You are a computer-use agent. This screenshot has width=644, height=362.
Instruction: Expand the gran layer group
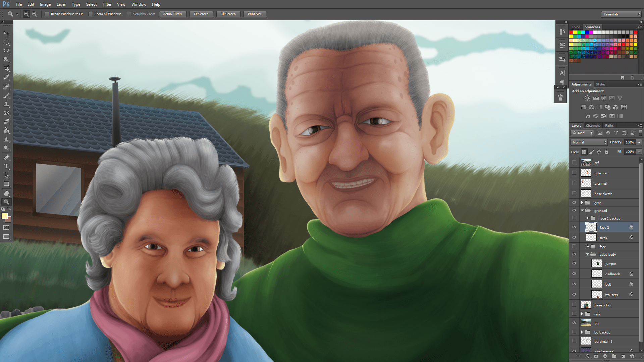(582, 203)
